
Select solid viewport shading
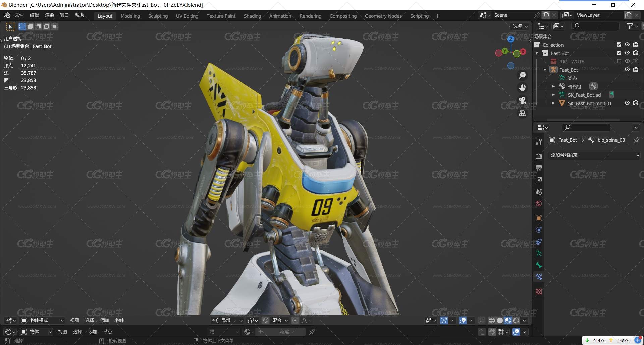(500, 321)
